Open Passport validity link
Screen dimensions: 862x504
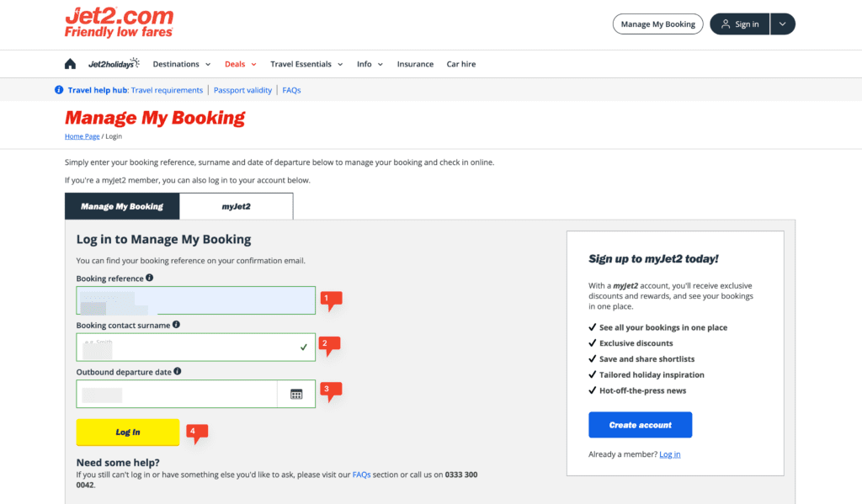tap(242, 90)
